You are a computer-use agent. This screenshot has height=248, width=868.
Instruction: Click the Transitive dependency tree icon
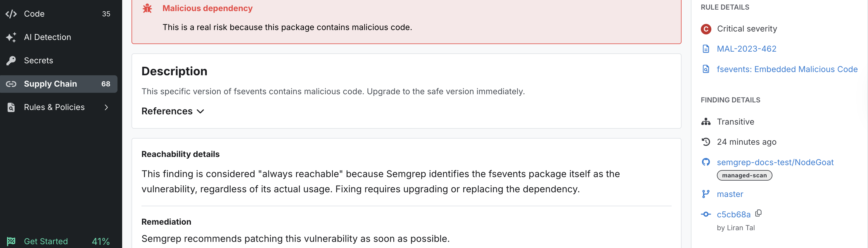click(x=706, y=121)
